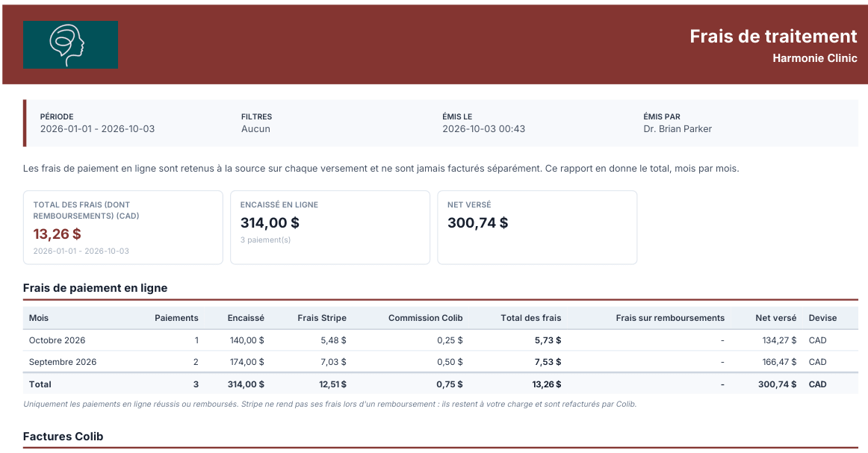
Task: Click the total fees '7,53 $'
Action: tap(548, 362)
